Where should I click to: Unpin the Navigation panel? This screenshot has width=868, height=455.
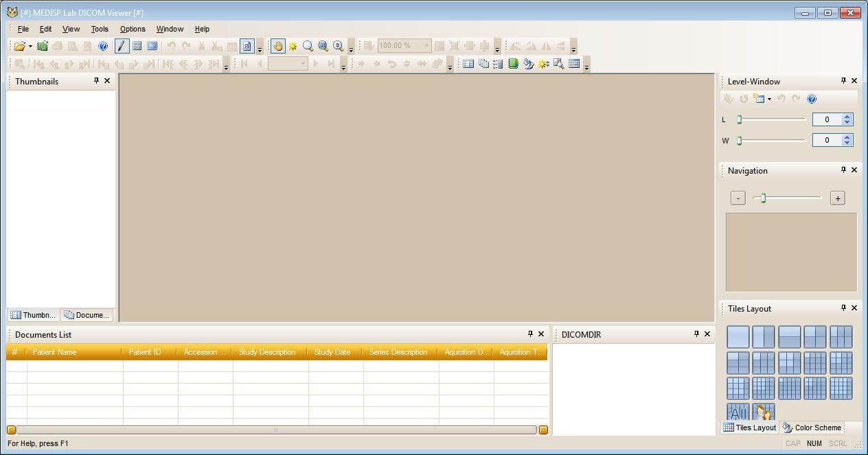point(843,170)
